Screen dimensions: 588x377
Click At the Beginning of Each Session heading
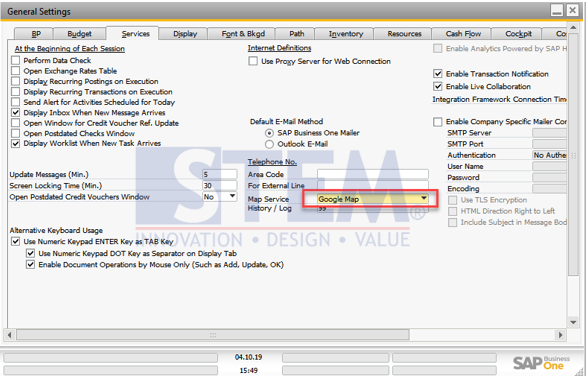(x=70, y=49)
